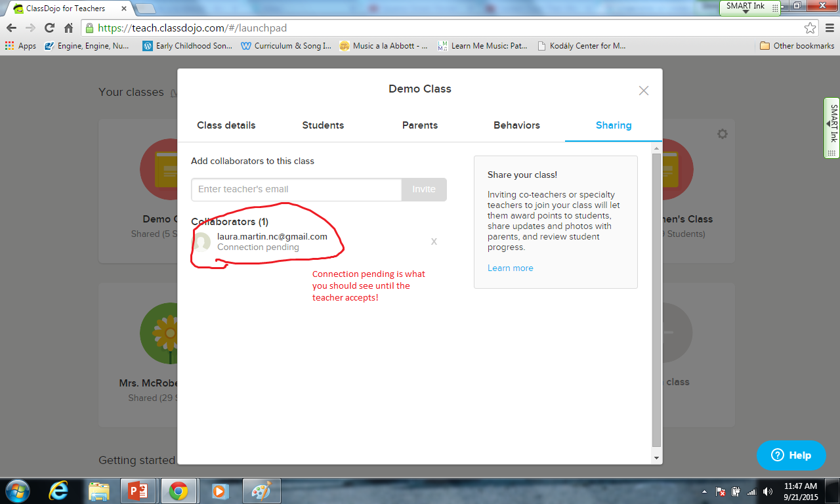Switch to PowerPoint in taskbar
Screen dimensions: 840x504
pos(140,491)
